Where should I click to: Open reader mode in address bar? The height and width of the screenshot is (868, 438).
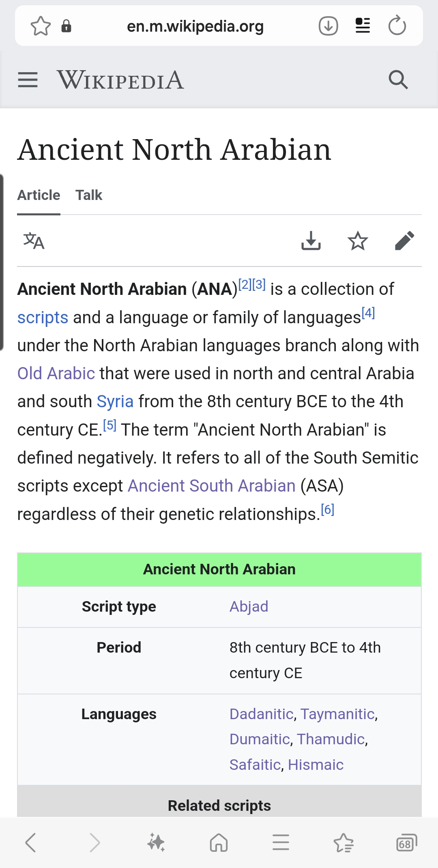pyautogui.click(x=363, y=26)
